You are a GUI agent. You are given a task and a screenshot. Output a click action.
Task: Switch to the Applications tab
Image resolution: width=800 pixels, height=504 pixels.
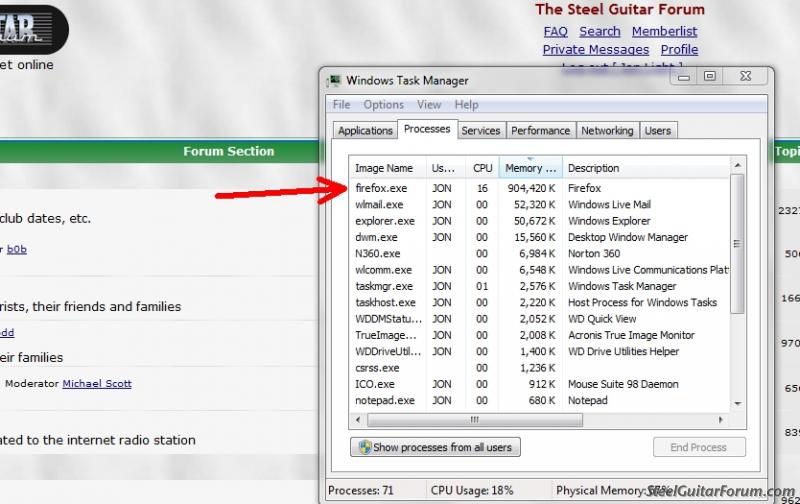coord(365,131)
